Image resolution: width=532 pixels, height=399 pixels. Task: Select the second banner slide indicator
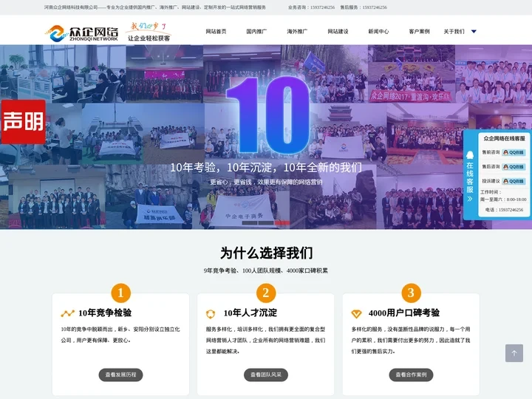(266, 223)
